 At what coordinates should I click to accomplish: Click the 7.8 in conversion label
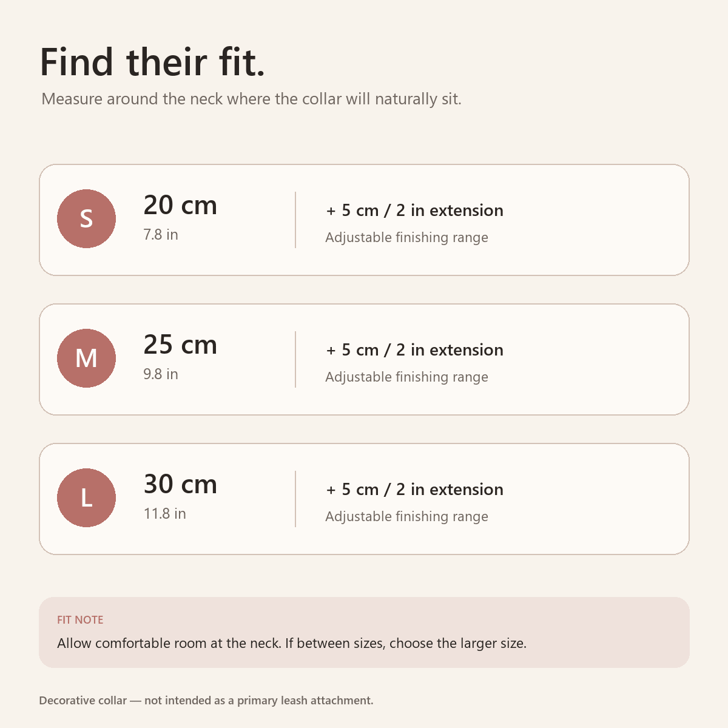coord(161,235)
